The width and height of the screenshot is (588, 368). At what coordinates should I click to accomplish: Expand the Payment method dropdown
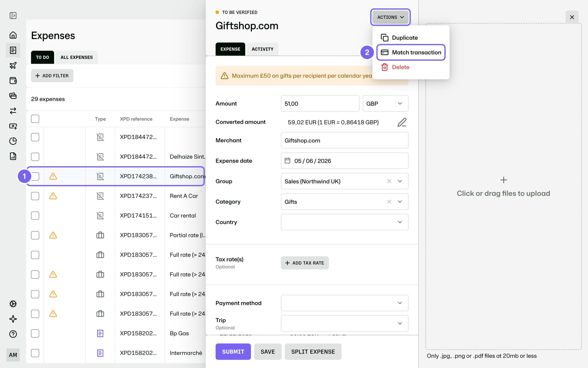tap(400, 303)
